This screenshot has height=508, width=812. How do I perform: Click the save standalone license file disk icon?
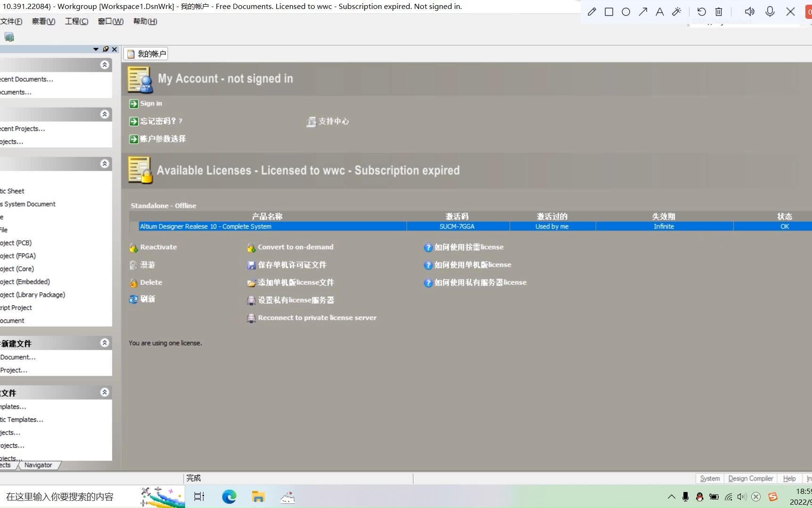pos(252,265)
